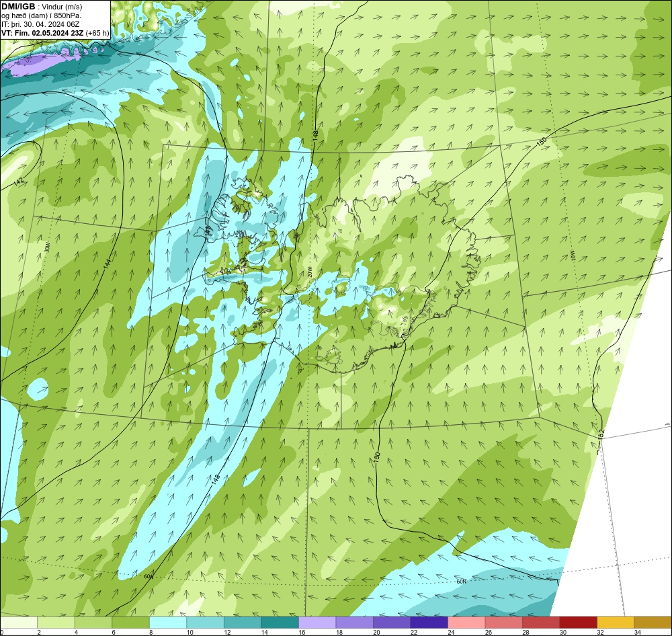Click the "30W" longitude label
This screenshot has width=672, height=636.
pos(47,248)
